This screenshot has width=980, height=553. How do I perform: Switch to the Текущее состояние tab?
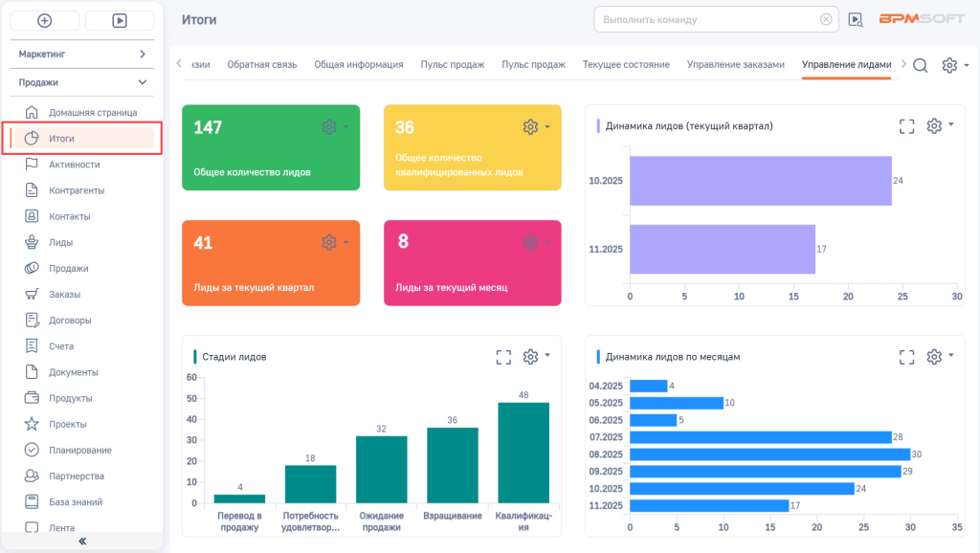(x=626, y=65)
